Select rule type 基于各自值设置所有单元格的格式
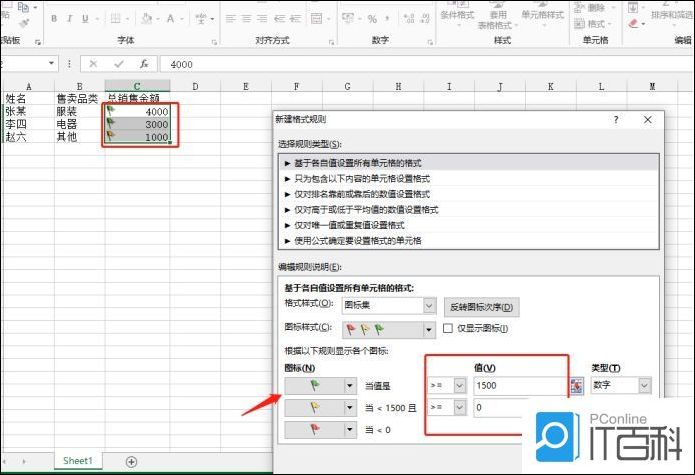The image size is (695, 475). tap(469, 163)
